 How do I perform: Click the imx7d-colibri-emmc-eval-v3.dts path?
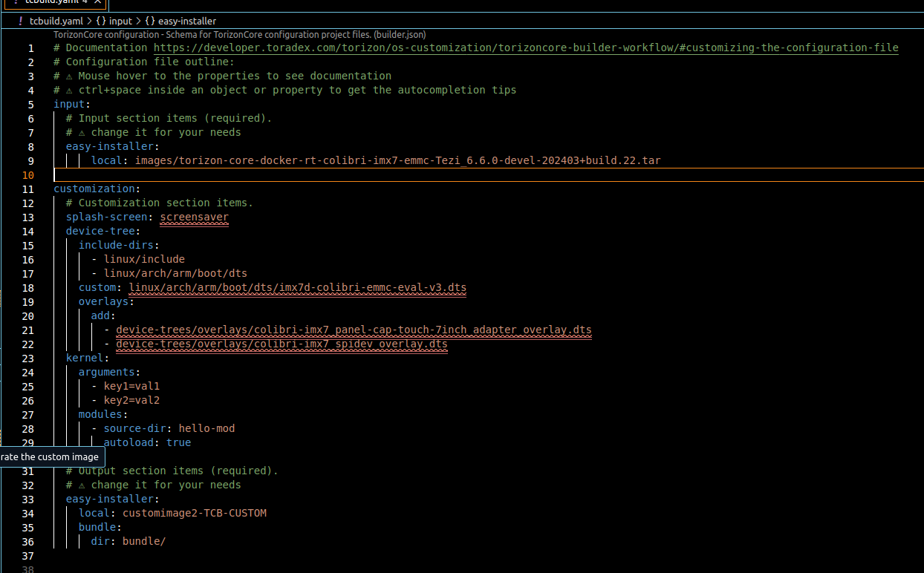[298, 287]
